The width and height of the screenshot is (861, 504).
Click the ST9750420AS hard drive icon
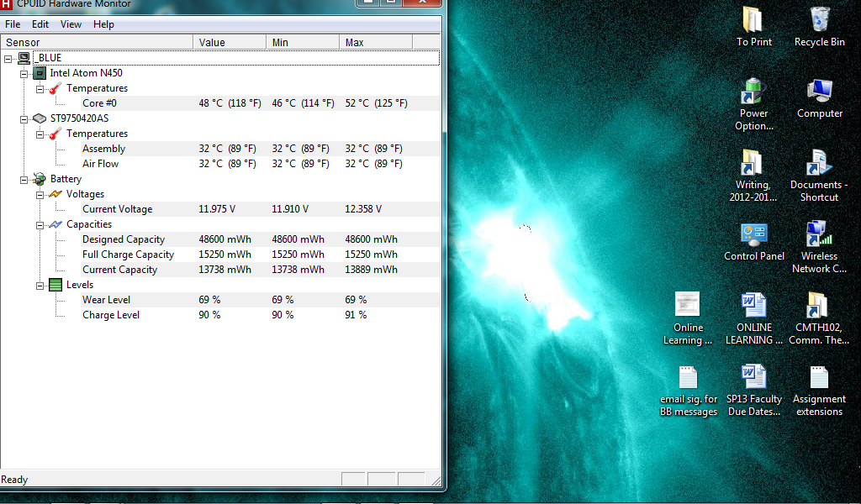pyautogui.click(x=40, y=118)
